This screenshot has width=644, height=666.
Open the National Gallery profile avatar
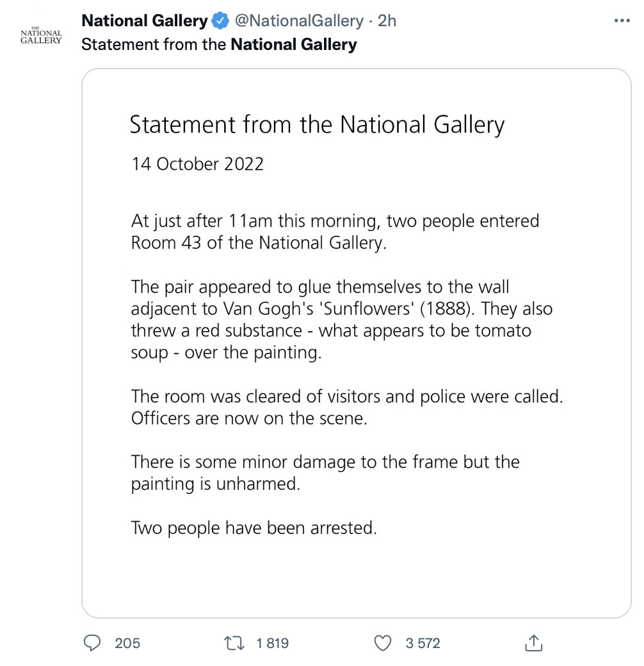click(x=41, y=36)
